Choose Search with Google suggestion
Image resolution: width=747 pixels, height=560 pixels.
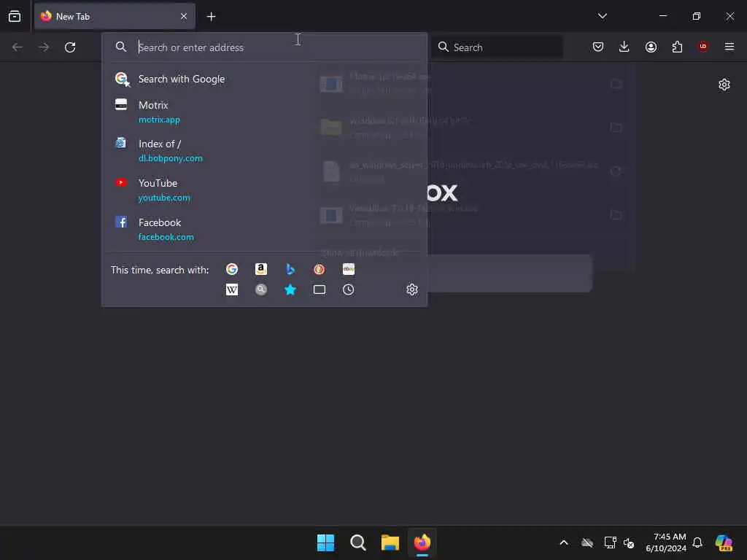click(264, 79)
